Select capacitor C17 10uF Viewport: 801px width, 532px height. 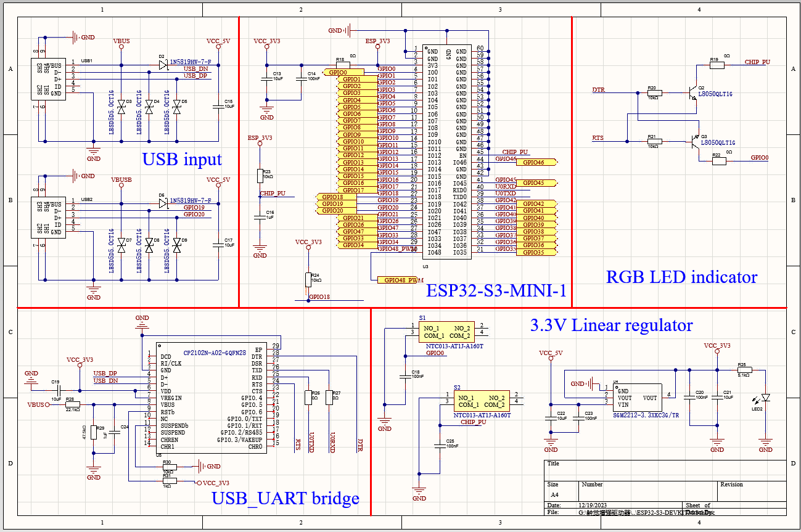tap(217, 244)
